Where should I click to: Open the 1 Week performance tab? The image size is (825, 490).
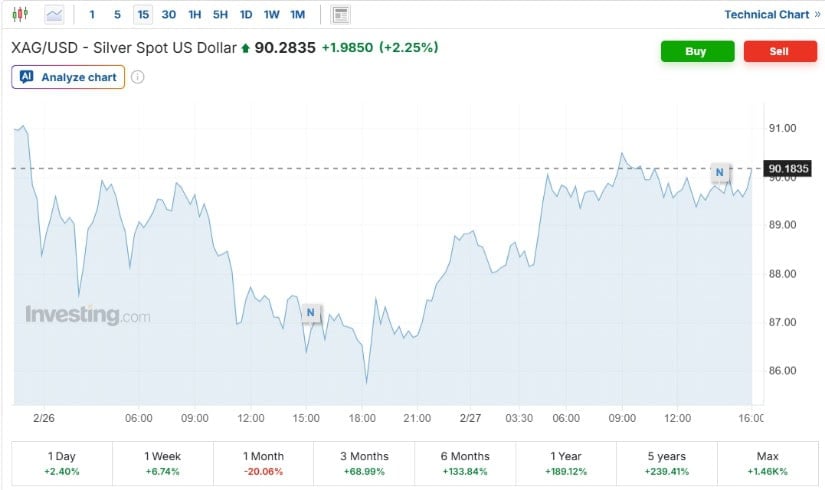162,462
